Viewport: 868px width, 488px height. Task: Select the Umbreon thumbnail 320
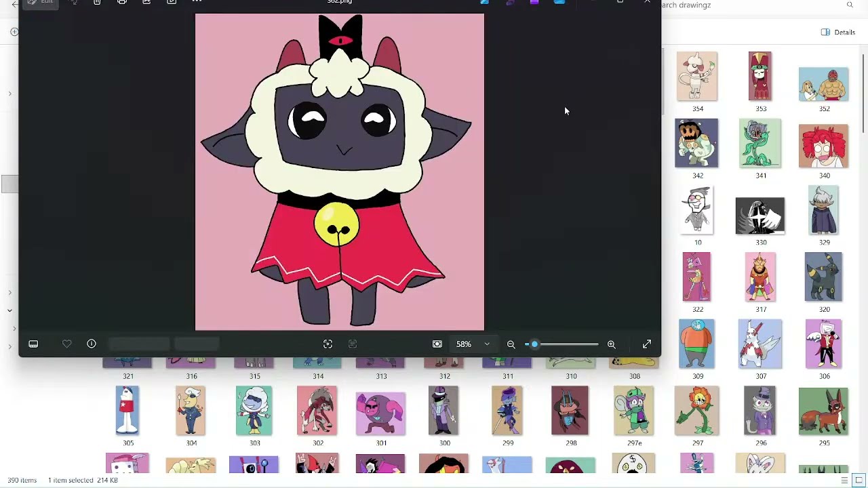pyautogui.click(x=823, y=277)
